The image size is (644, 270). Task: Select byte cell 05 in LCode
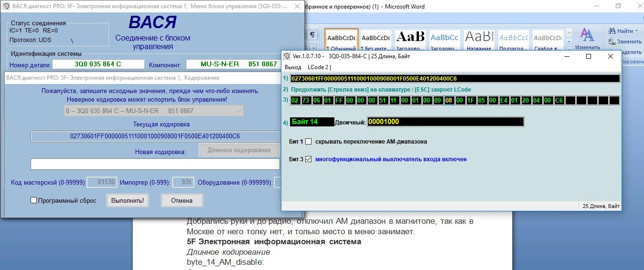pos(482,101)
